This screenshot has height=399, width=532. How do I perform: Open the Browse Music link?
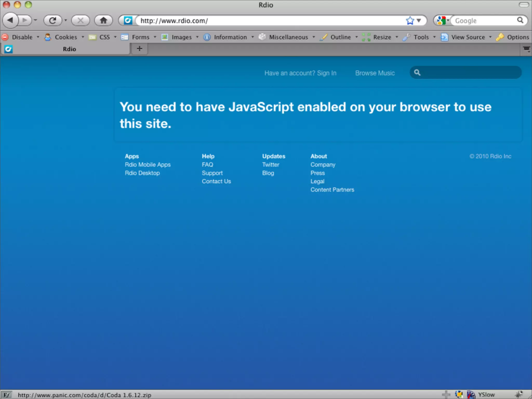click(375, 73)
